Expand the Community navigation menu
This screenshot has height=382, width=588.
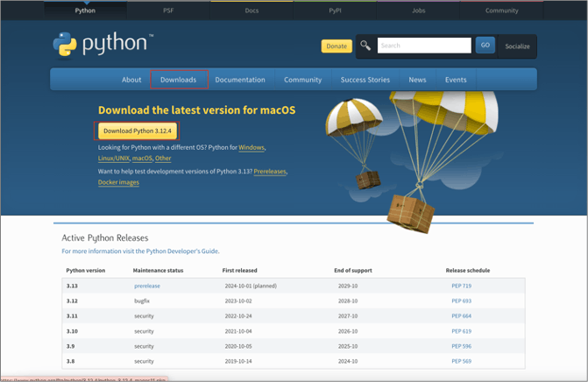(x=302, y=80)
